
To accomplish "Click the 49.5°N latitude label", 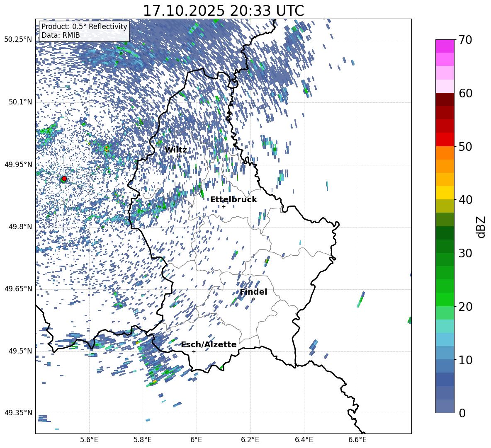I will click(x=20, y=351).
